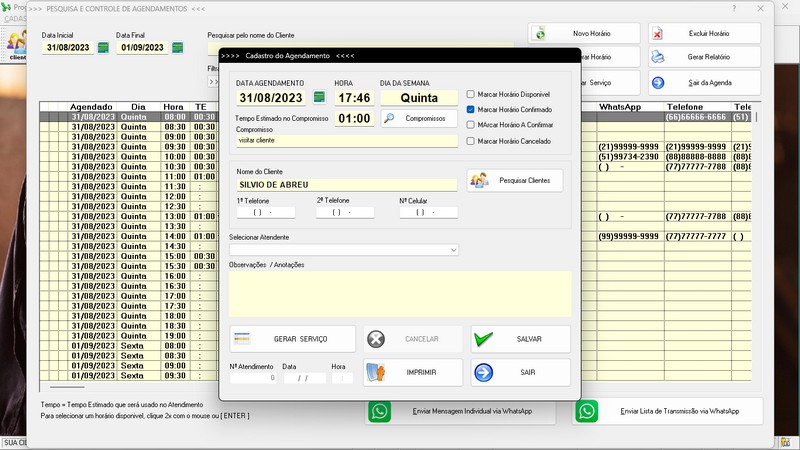Screen dimensions: 800x450
Task: Click the Gerar Serviço button
Action: point(292,339)
